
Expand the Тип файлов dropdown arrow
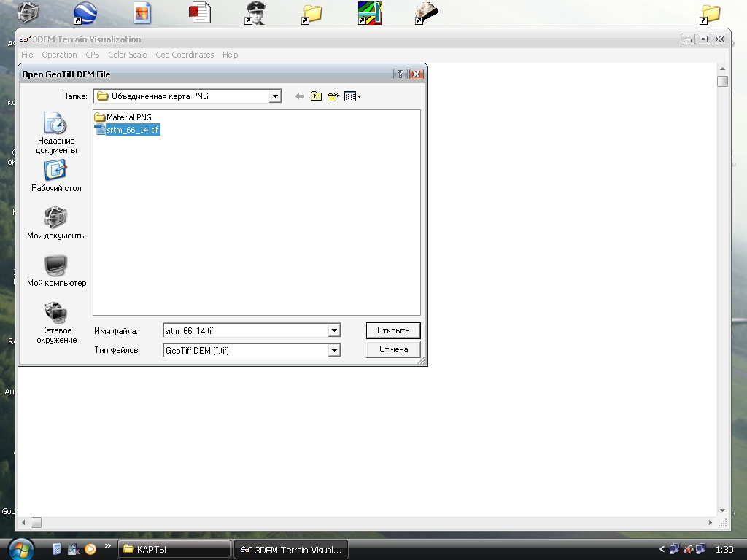pos(334,351)
